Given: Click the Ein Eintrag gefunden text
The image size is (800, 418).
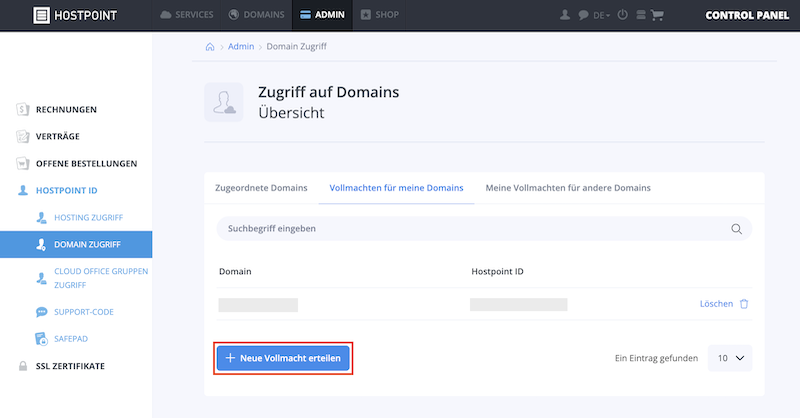Looking at the screenshot, I should click(x=656, y=358).
